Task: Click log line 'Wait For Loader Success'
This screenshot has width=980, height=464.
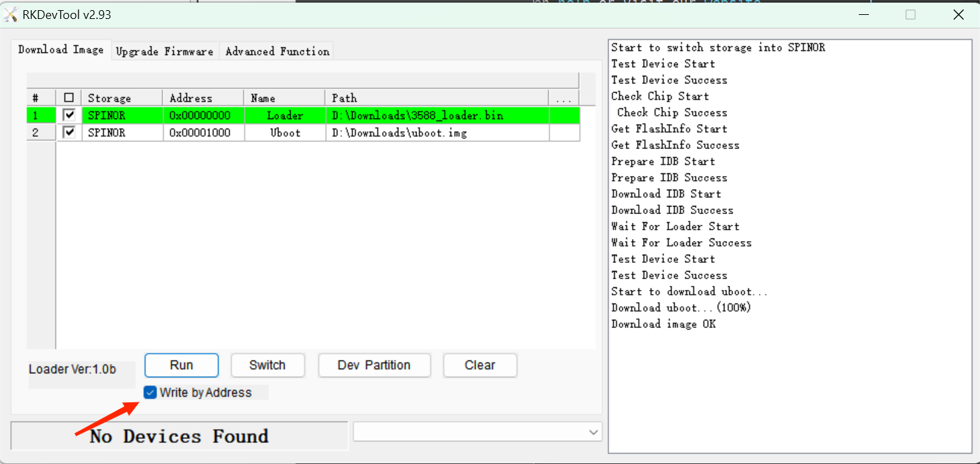Action: pyautogui.click(x=681, y=242)
